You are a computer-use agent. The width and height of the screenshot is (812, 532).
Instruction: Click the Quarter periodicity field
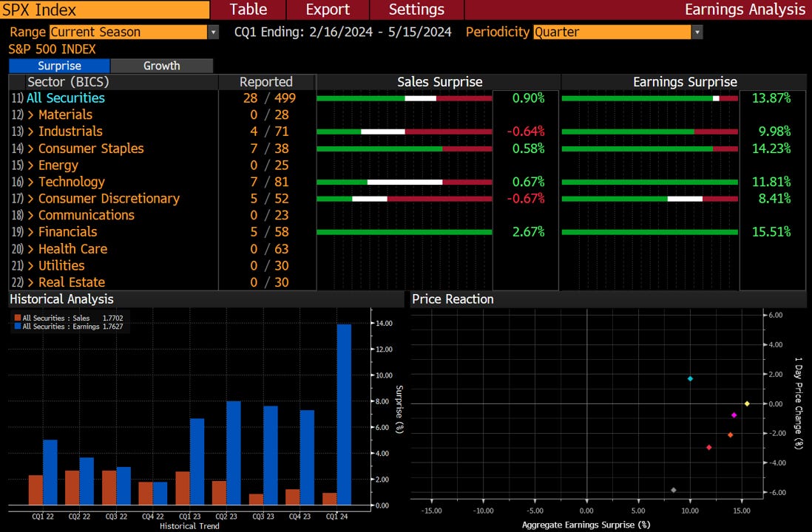coord(612,32)
